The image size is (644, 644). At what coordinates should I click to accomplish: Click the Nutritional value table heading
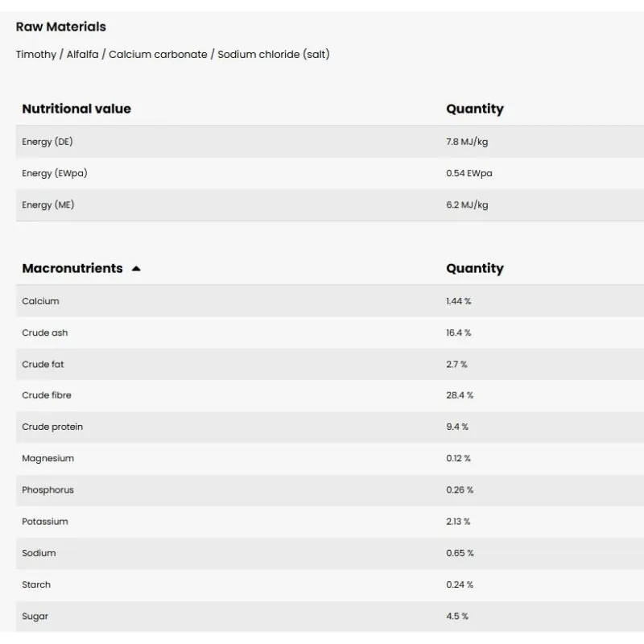click(76, 109)
